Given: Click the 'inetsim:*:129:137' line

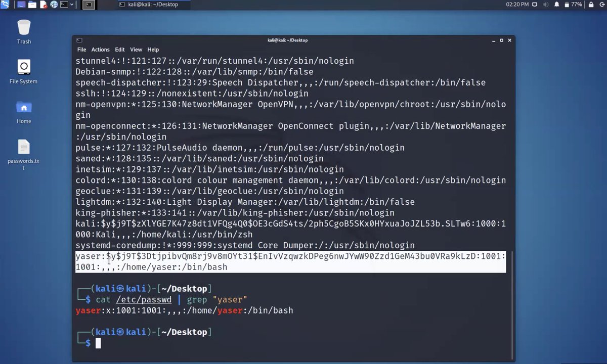Looking at the screenshot, I should pyautogui.click(x=209, y=169).
